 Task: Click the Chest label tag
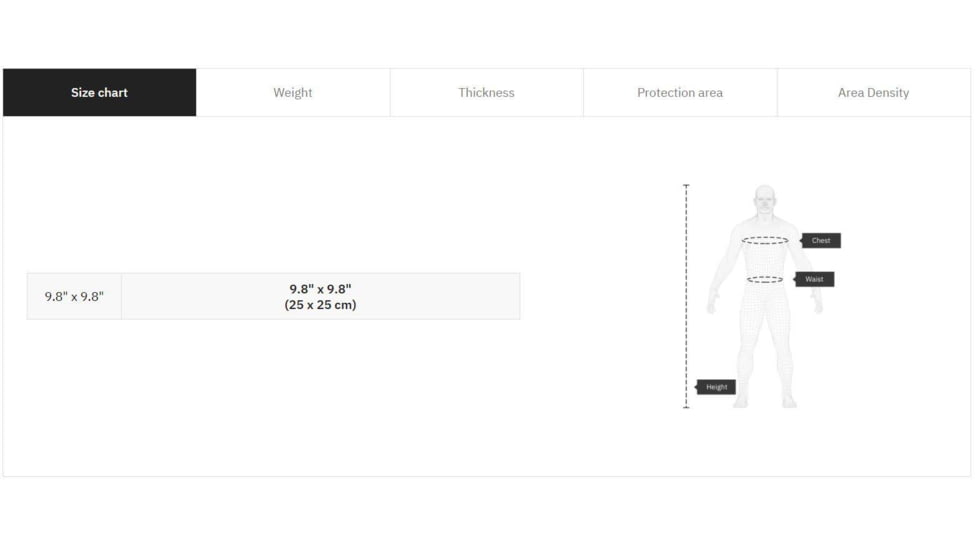[x=821, y=241]
